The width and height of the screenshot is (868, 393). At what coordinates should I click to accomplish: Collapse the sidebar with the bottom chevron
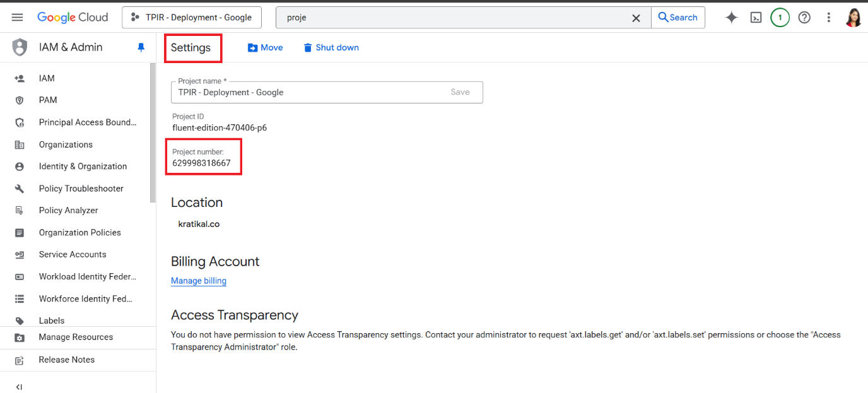pyautogui.click(x=19, y=387)
